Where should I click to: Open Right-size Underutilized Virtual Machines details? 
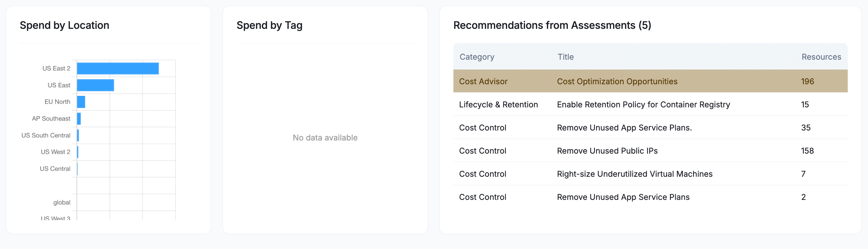(635, 174)
